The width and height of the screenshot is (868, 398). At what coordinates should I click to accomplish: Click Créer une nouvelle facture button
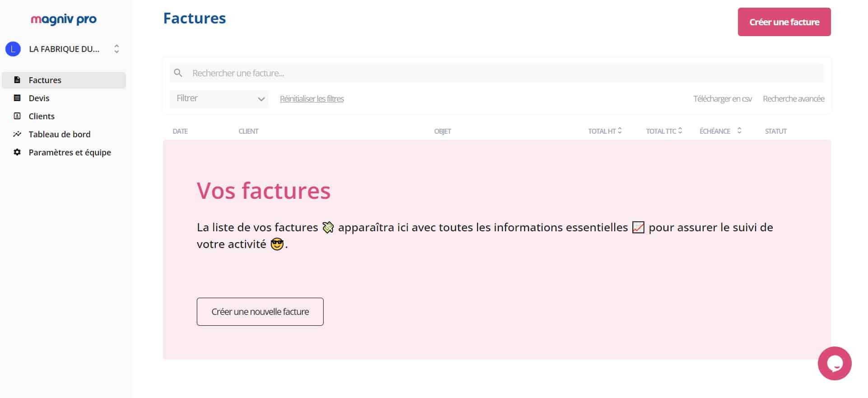[260, 312]
